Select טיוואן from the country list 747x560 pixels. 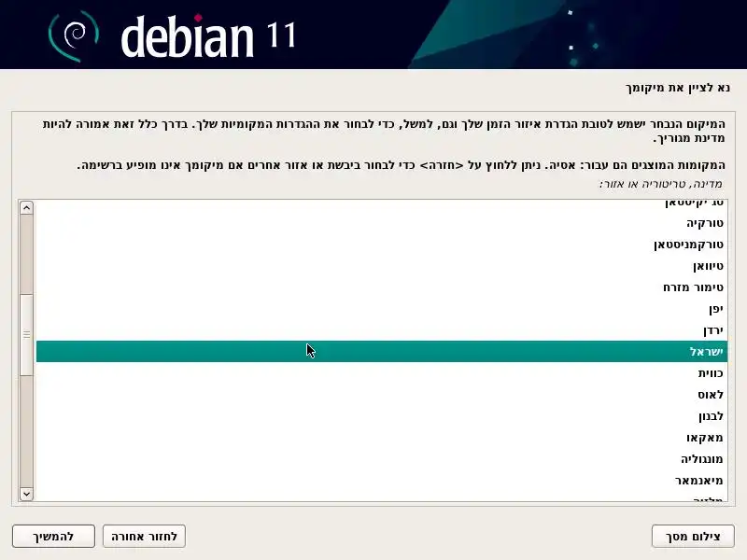coord(382,266)
